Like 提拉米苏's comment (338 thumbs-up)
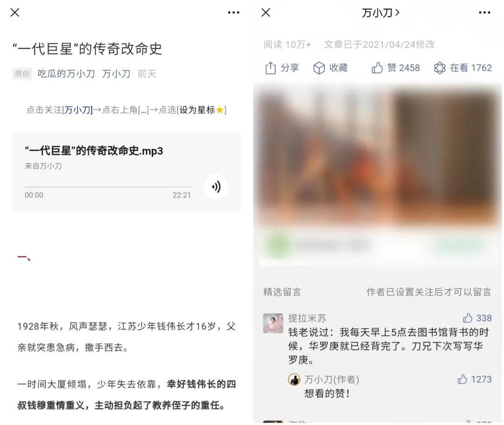Screen dimensions: 504x425 pos(467,318)
